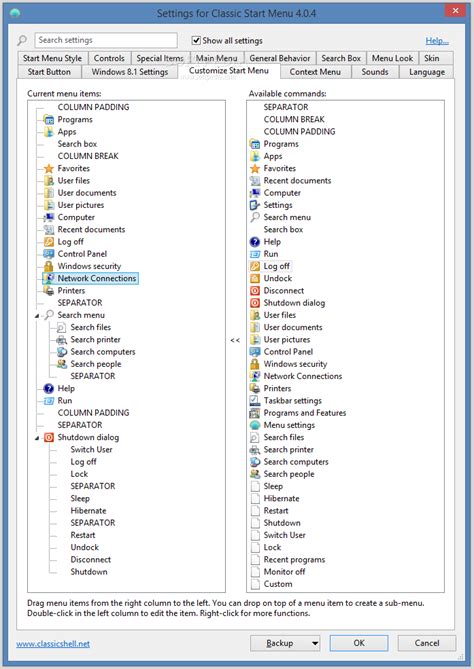This screenshot has width=474, height=669.
Task: Select the General Behavior tab
Action: pyautogui.click(x=280, y=58)
